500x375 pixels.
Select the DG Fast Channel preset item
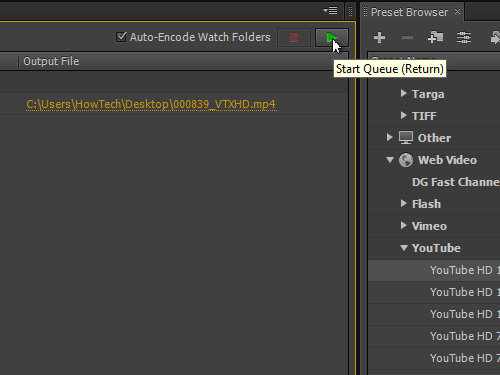[x=456, y=182]
